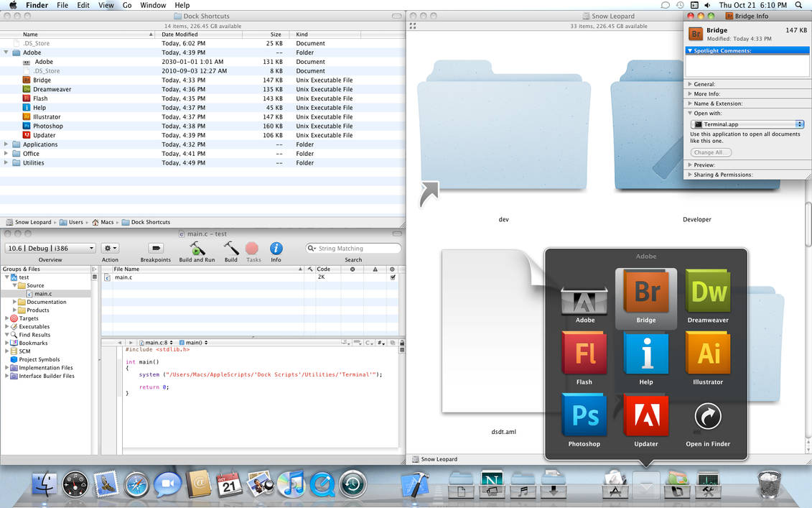Open the View menu
The height and width of the screenshot is (508, 812).
[x=106, y=5]
